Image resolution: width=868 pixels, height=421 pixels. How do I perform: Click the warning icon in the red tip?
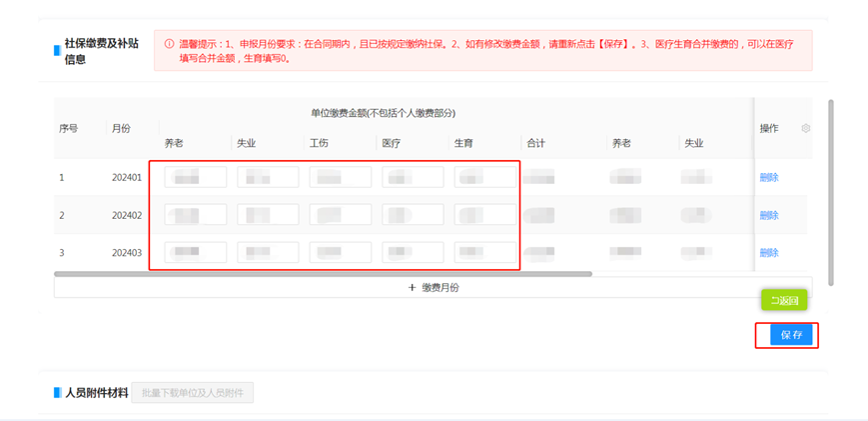point(169,44)
